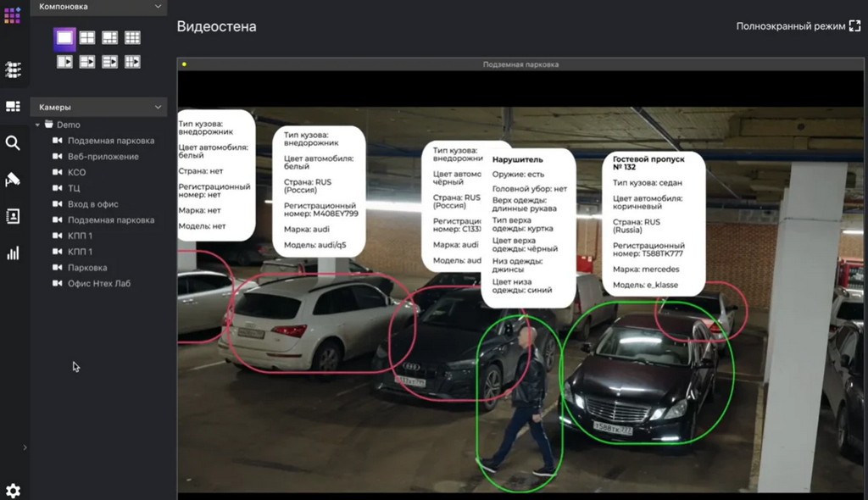
Task: Collapse the Камеры panel dropdown
Action: pyautogui.click(x=158, y=108)
